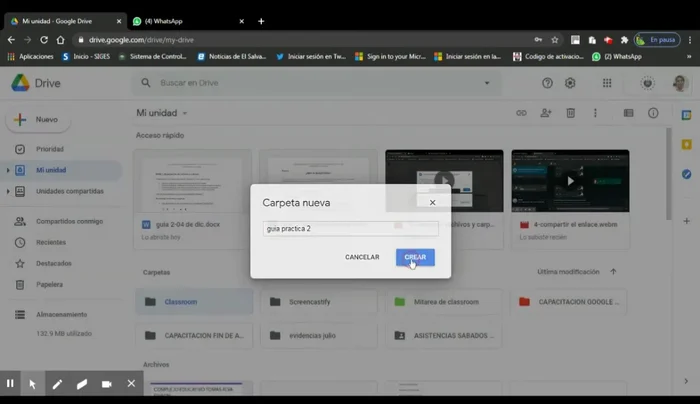Close Carpeta nueva dialog with X
The height and width of the screenshot is (404, 700).
click(x=432, y=202)
